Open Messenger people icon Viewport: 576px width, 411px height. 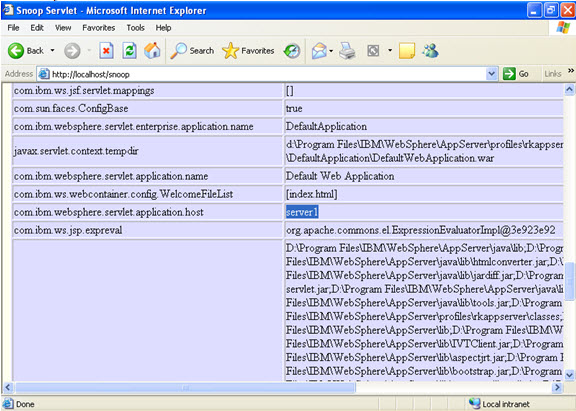pos(430,51)
